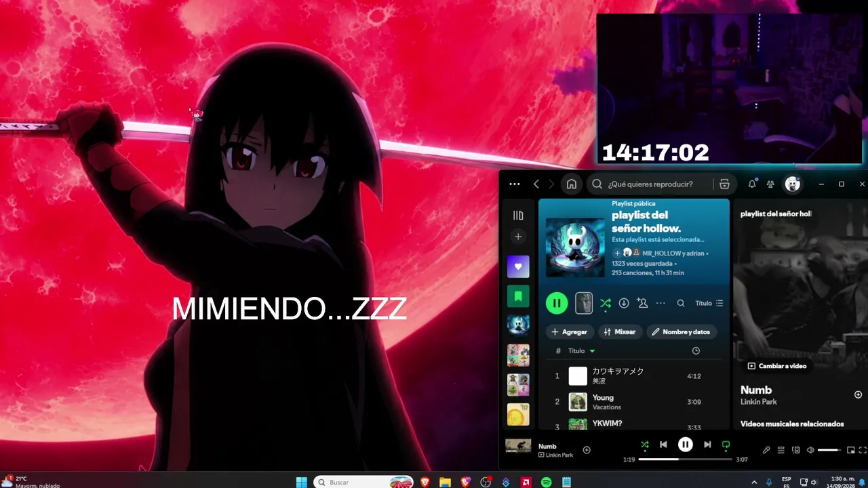Screen dimensions: 868x488
Task: Click the Mixear button
Action: 620,332
